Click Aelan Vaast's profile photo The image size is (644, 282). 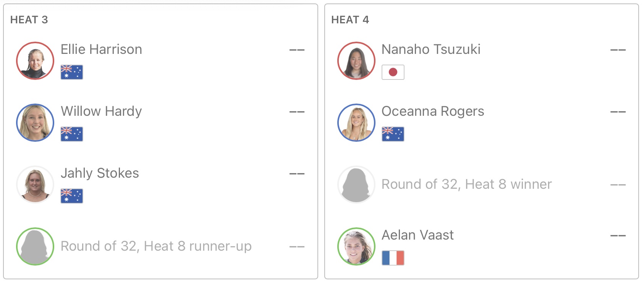point(356,246)
